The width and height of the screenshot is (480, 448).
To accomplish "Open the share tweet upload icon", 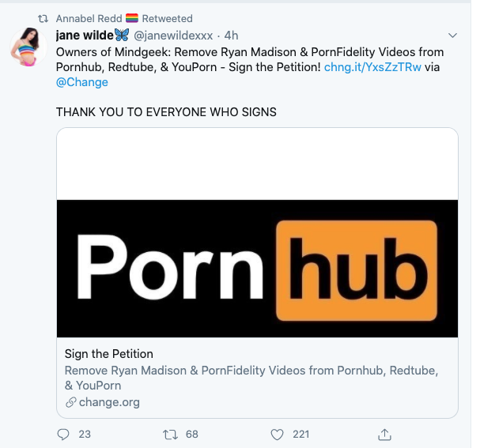I will (384, 435).
